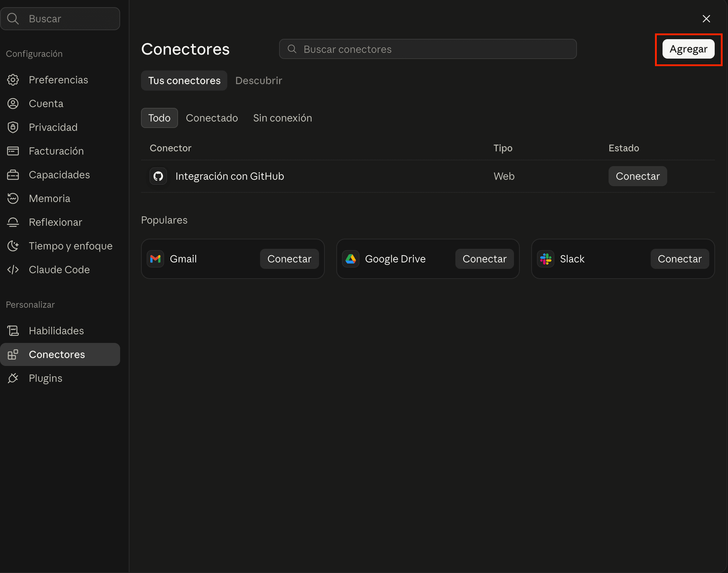Connect the GitHub integration

638,176
